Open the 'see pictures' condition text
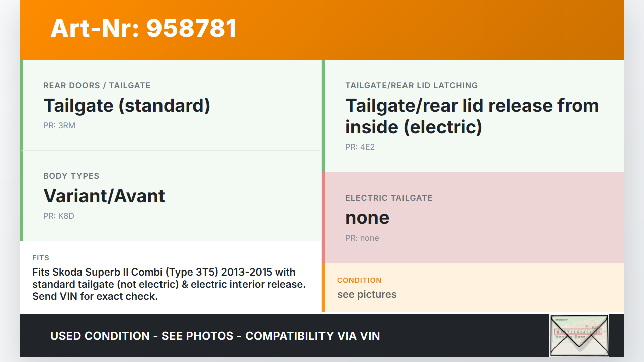Screen dimensions: 644x362 pos(367,294)
